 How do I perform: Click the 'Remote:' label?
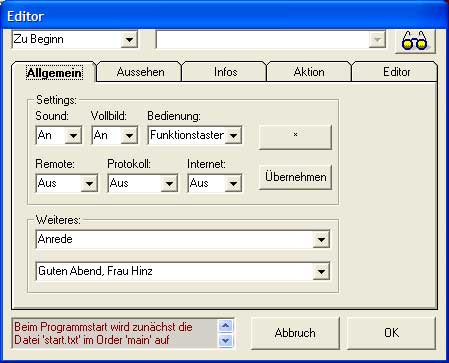click(55, 164)
